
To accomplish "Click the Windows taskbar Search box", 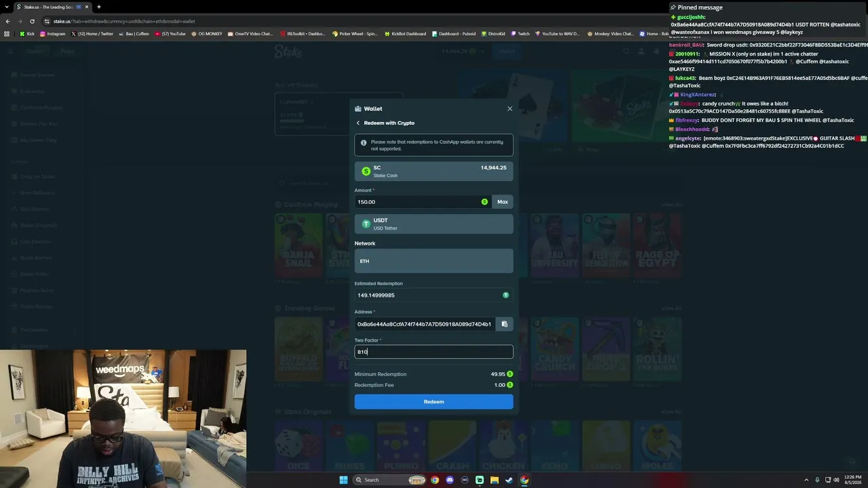I will pos(390,480).
